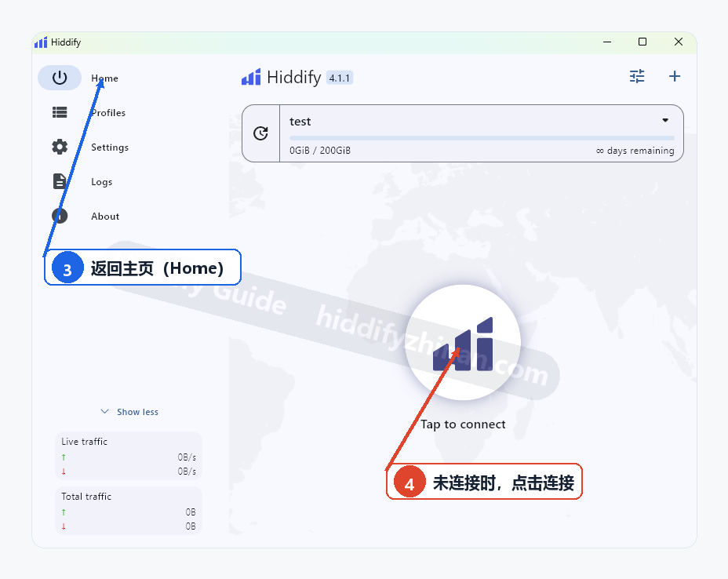Screen dimensions: 728x579
Task: Open Settings via the gear icon
Action: point(60,147)
